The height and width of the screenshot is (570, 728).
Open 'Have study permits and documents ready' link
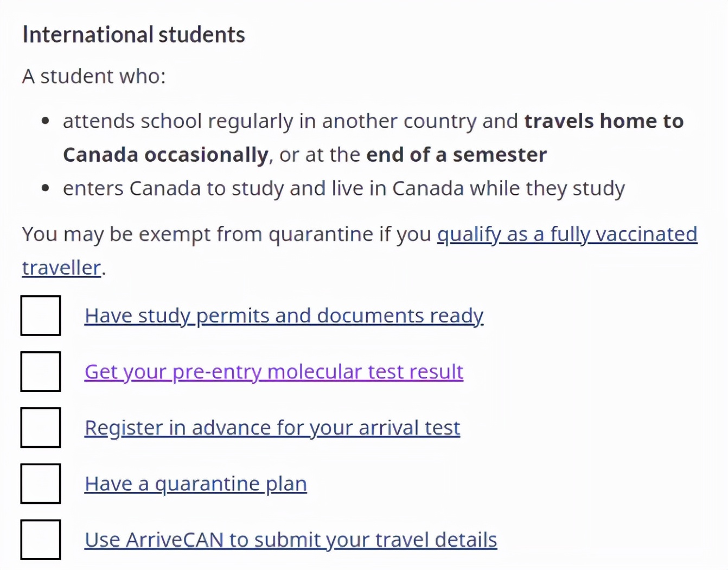(284, 315)
